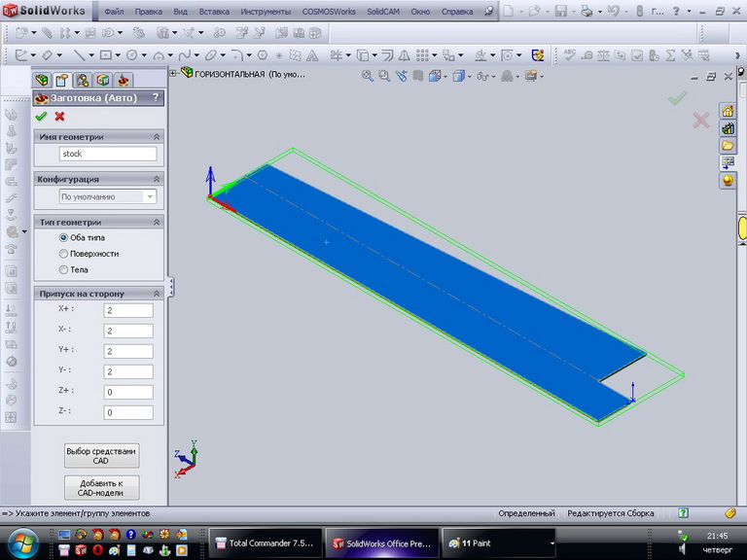
Task: Collapse the Имя геометрии section
Action: (157, 137)
